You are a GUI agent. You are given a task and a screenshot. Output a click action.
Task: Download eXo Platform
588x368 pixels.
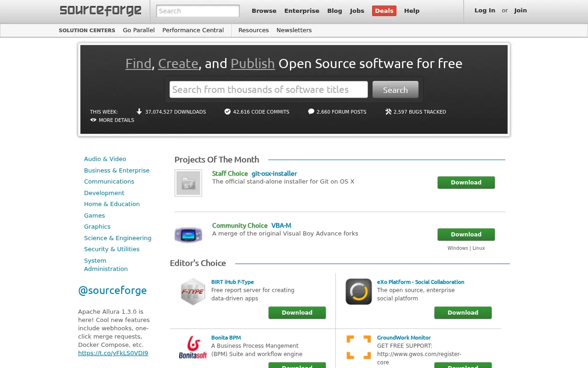click(463, 313)
